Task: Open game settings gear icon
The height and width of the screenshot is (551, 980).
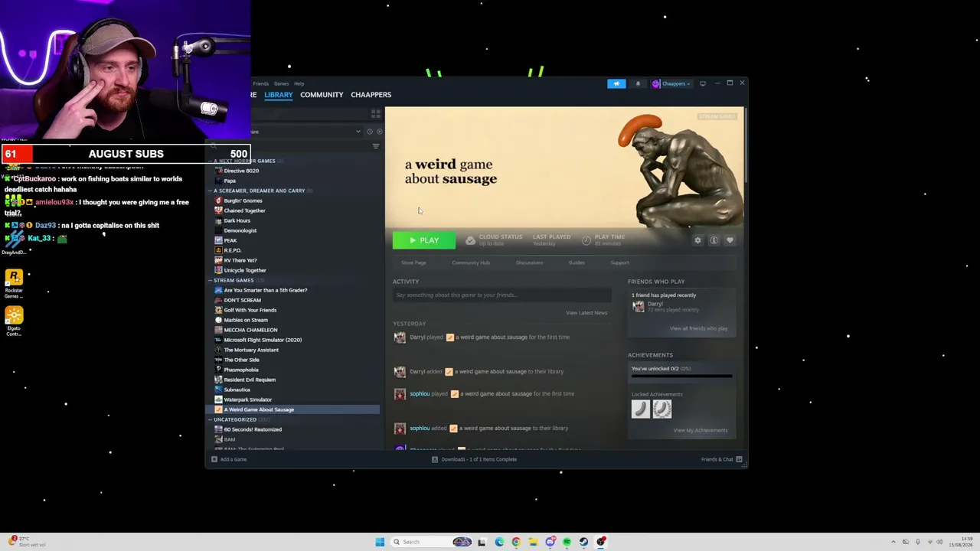Action: [x=697, y=240]
